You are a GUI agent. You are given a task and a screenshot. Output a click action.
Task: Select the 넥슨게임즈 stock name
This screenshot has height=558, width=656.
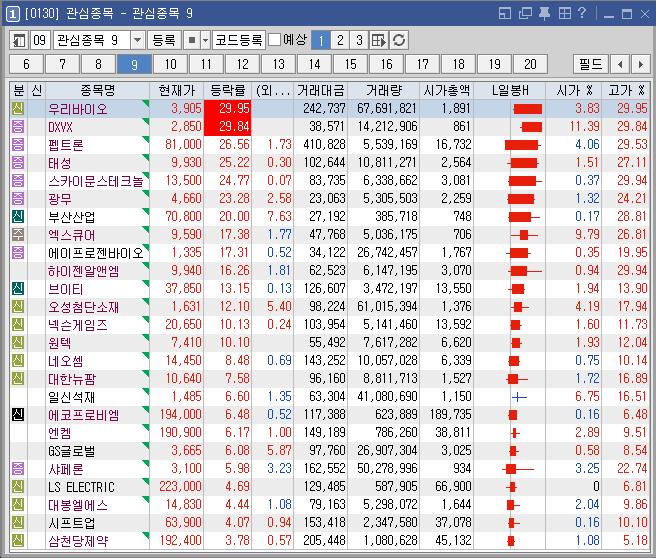[78, 325]
